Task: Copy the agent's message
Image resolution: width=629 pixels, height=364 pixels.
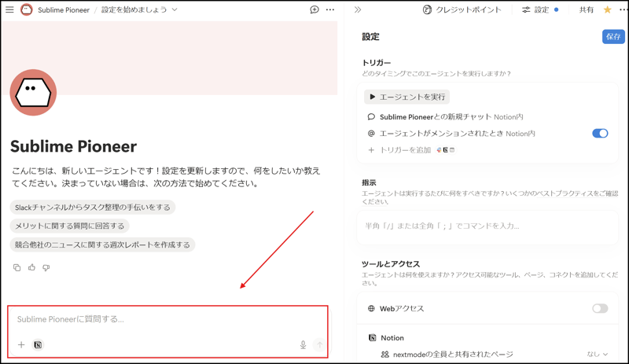Action: click(17, 267)
